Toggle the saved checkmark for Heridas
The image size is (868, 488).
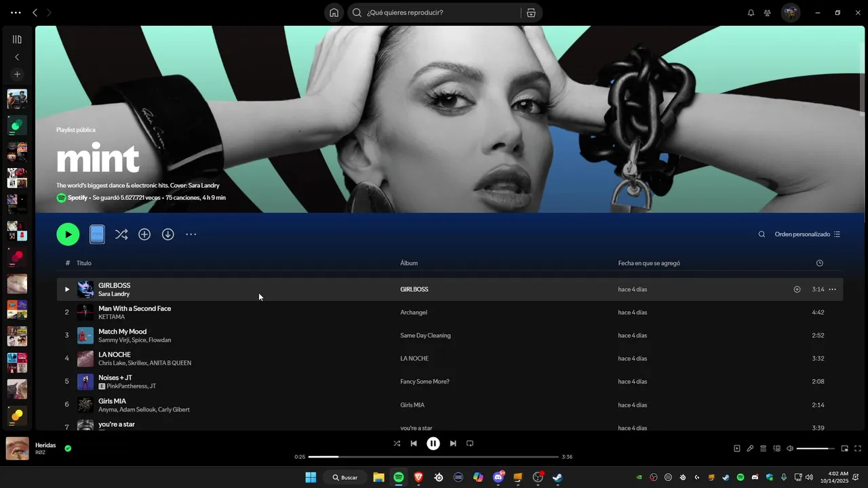click(x=68, y=448)
